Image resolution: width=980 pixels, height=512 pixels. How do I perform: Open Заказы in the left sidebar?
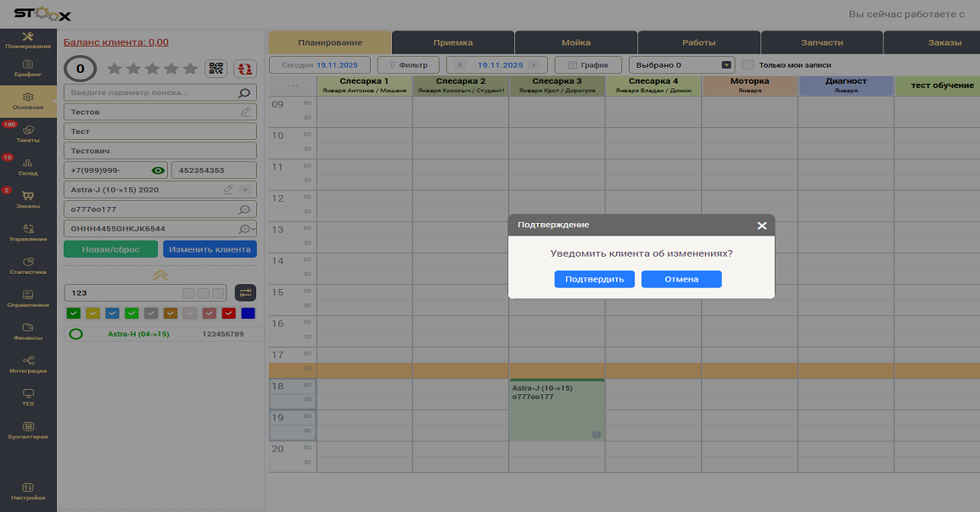(28, 200)
